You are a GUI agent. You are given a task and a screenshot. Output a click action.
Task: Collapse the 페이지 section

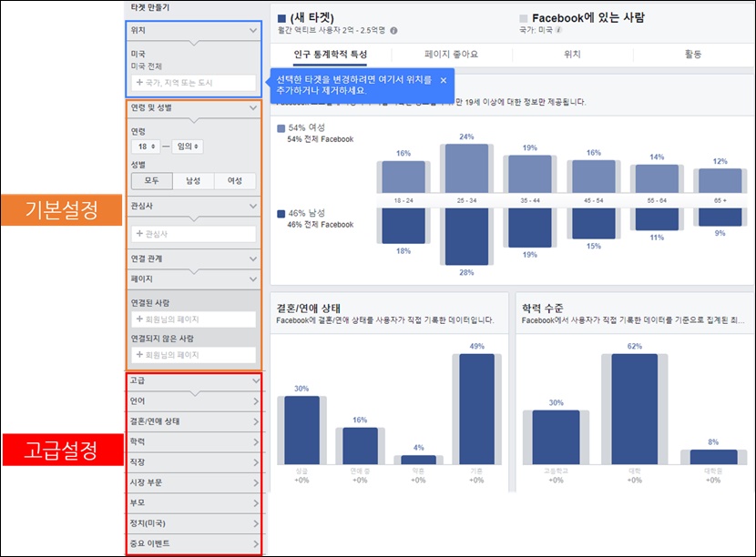click(253, 279)
